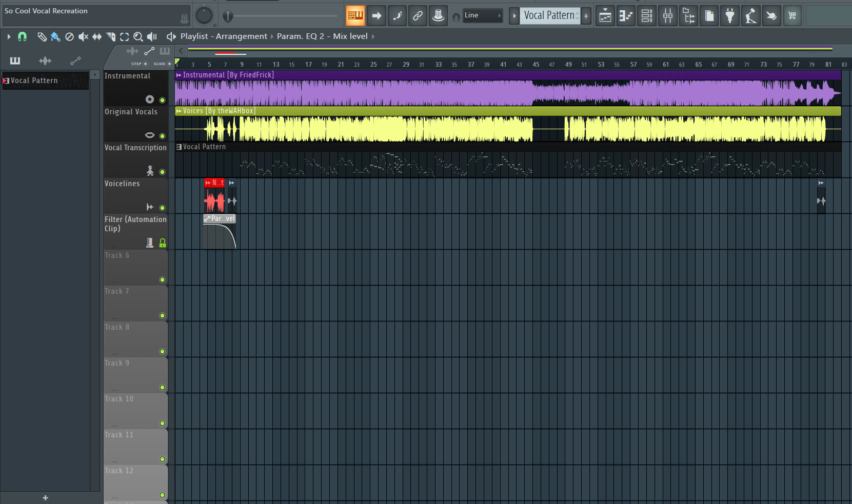Unlock the padlock on Filter automation track
852x504 pixels.
click(x=162, y=243)
